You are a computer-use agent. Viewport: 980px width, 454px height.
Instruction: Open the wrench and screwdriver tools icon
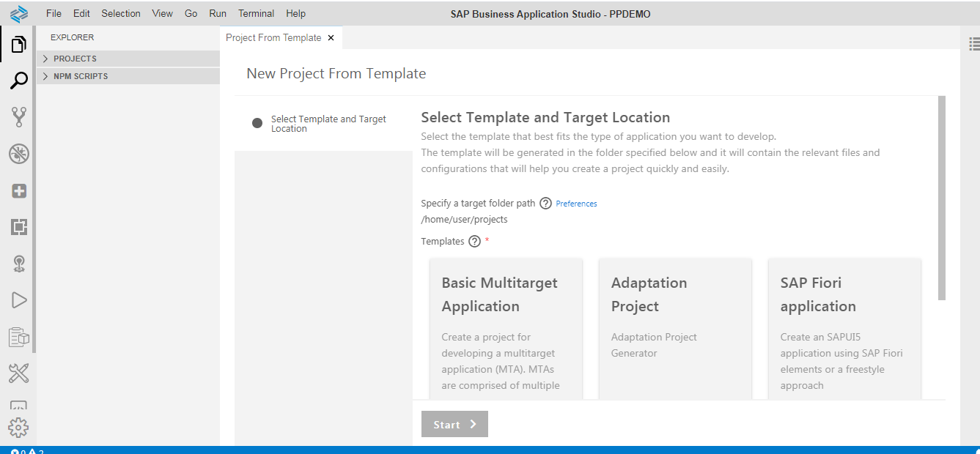pos(18,373)
